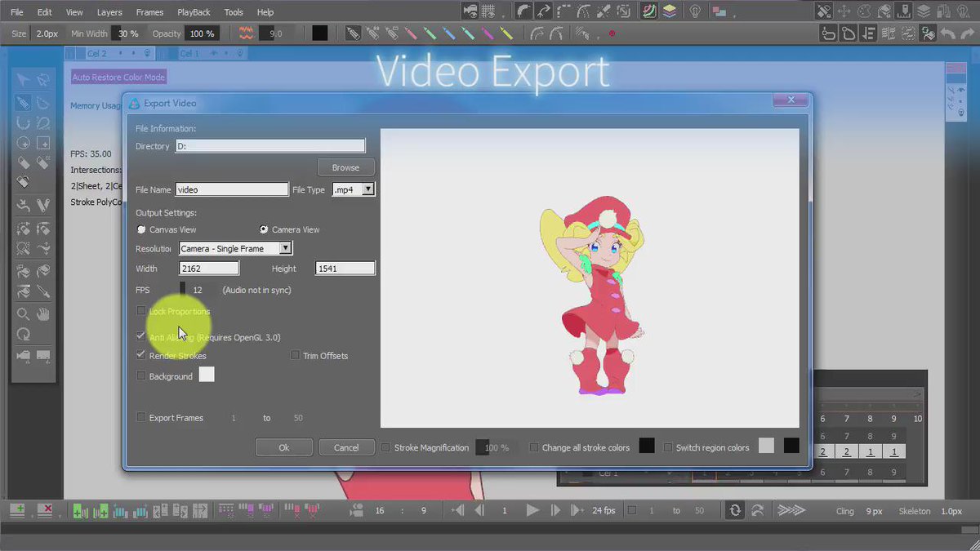This screenshot has height=551, width=980.
Task: Click the Browse button
Action: pos(345,167)
